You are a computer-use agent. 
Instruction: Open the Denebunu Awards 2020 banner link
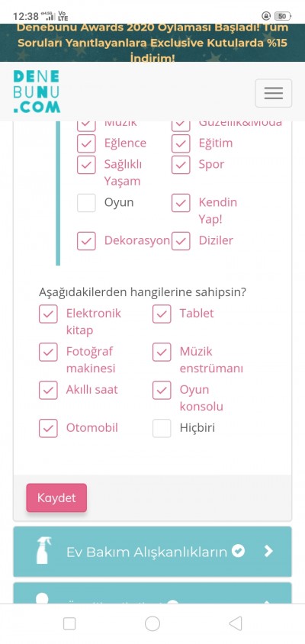point(152,43)
